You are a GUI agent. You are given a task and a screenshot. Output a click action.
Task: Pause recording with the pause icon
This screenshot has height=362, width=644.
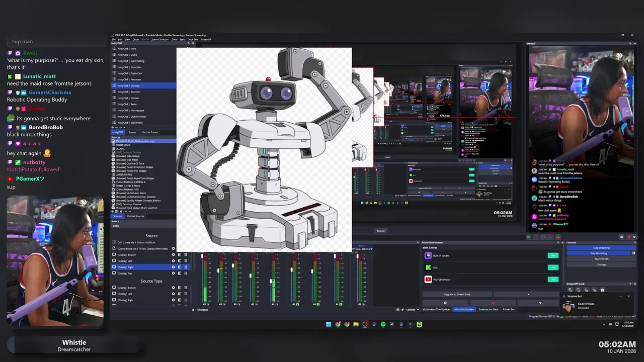pos(633,253)
